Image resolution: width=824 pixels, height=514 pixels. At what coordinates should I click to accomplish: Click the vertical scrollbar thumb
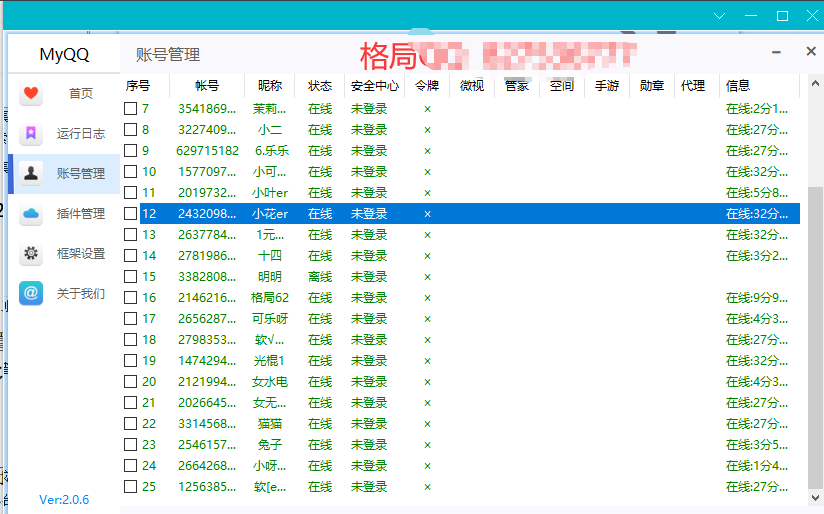tap(815, 336)
